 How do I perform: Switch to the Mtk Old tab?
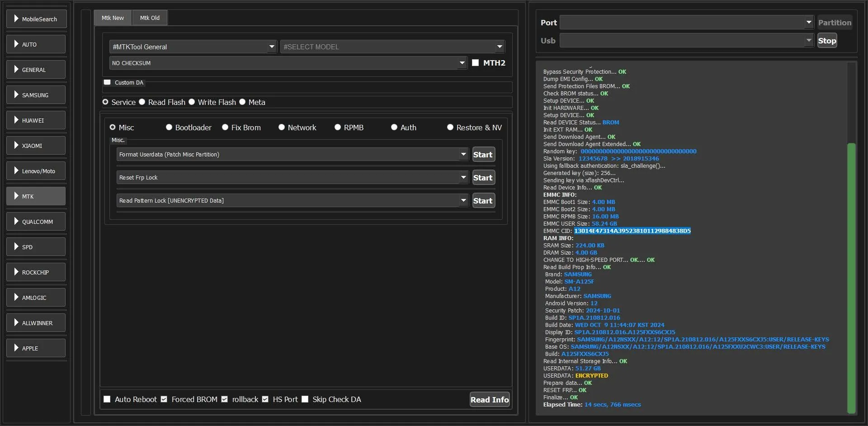click(150, 18)
